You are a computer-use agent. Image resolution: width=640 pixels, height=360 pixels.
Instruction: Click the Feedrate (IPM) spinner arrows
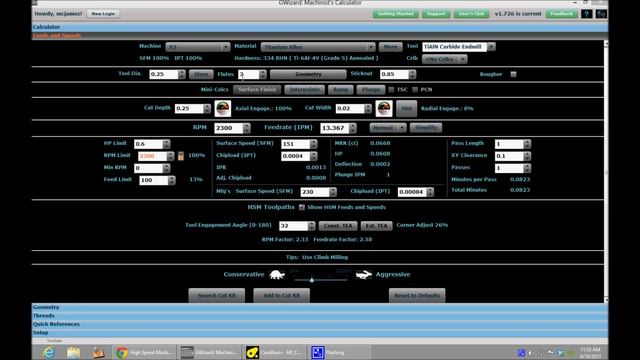pyautogui.click(x=353, y=128)
